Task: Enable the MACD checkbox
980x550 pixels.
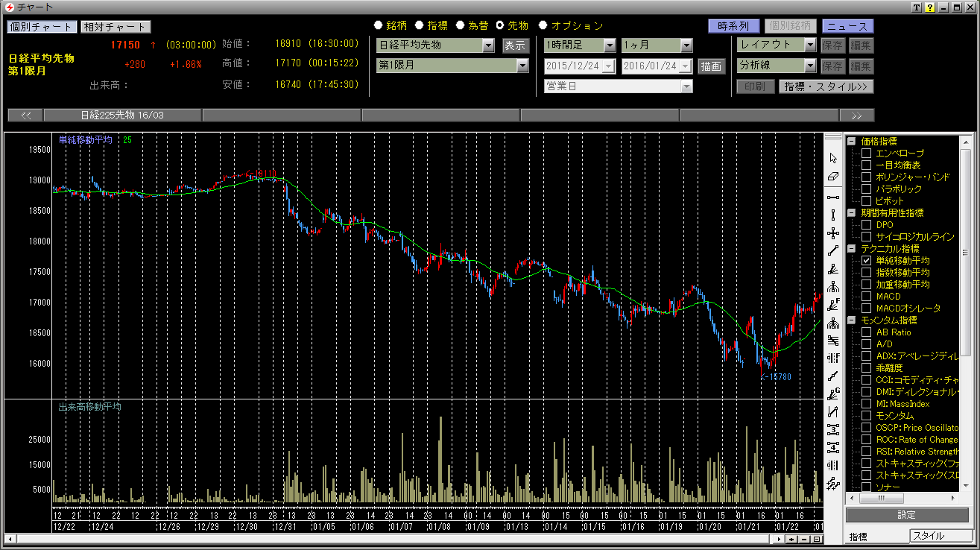Action: [x=866, y=297]
